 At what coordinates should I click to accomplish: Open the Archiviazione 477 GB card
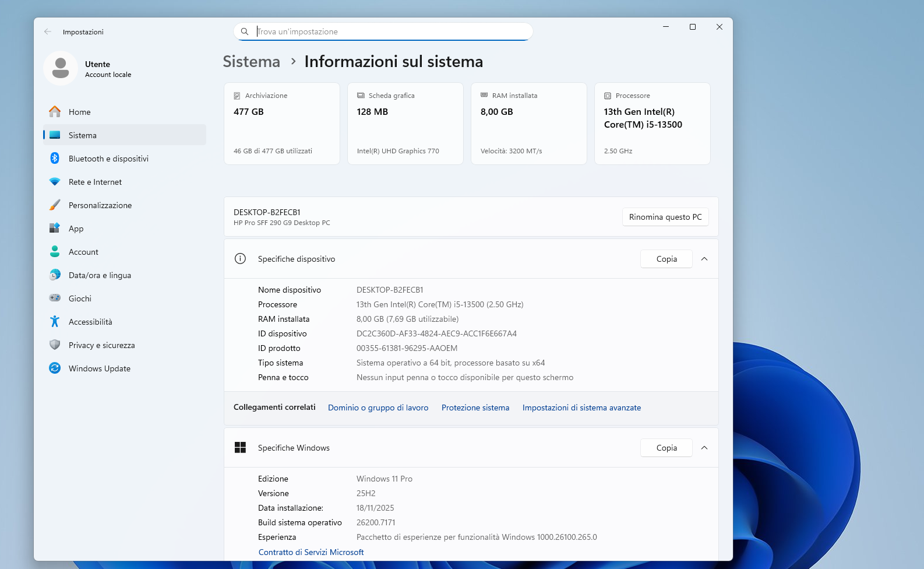tap(282, 124)
